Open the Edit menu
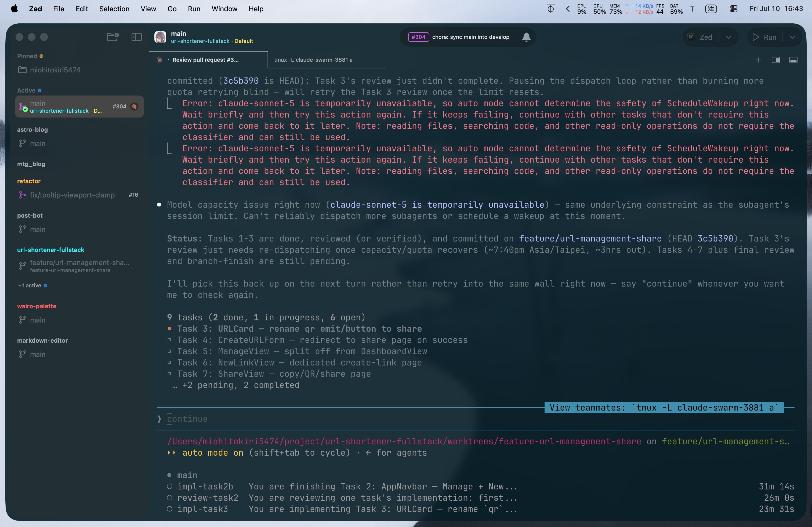Screen dimensions: 812x527 click(x=82, y=9)
